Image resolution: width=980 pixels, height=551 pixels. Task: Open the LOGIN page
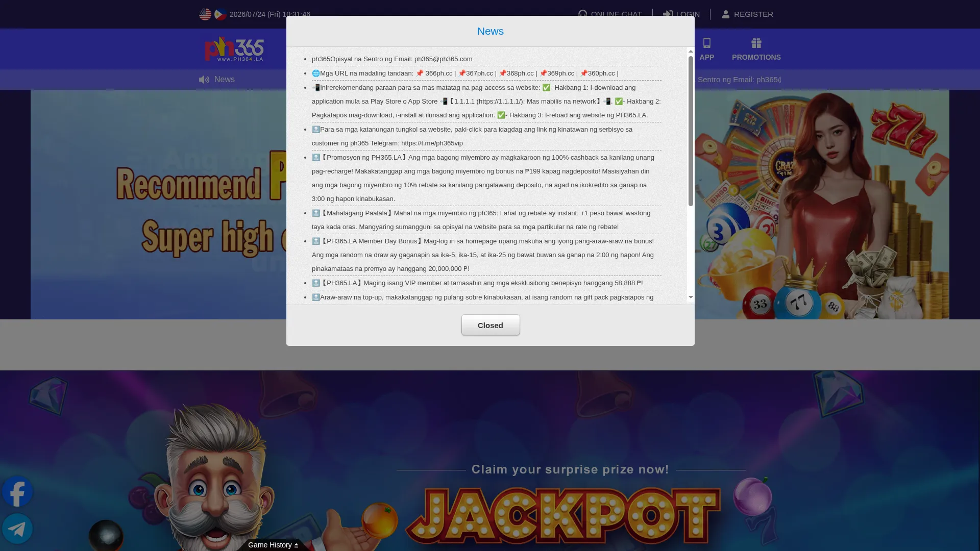click(681, 14)
